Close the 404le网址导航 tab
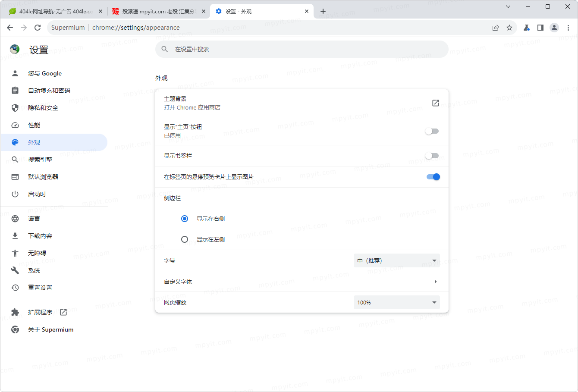The image size is (578, 392). click(101, 11)
